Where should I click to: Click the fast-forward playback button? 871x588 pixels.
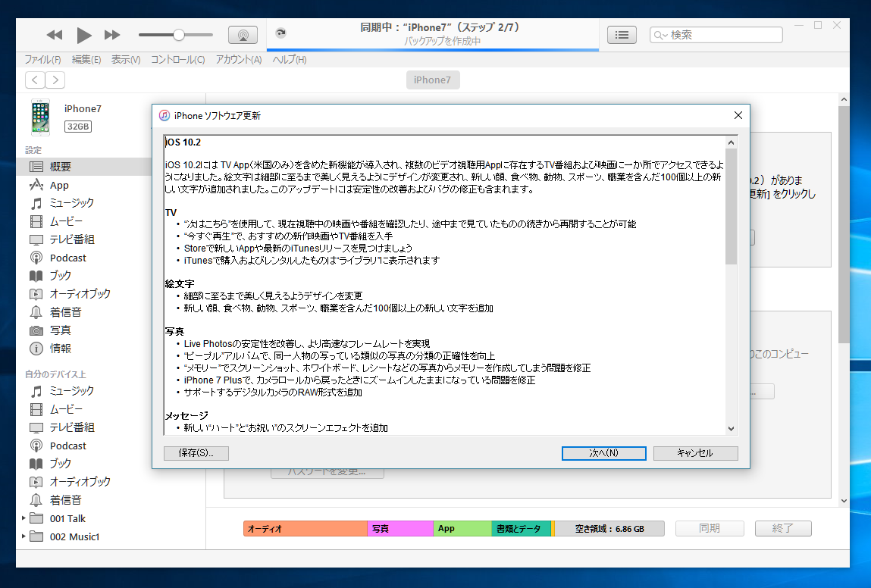click(112, 35)
